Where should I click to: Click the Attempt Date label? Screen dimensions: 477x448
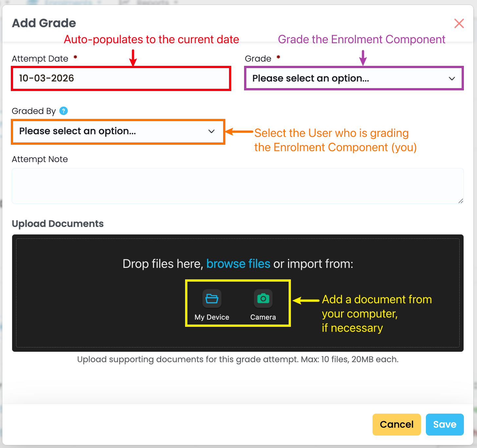pyautogui.click(x=40, y=59)
